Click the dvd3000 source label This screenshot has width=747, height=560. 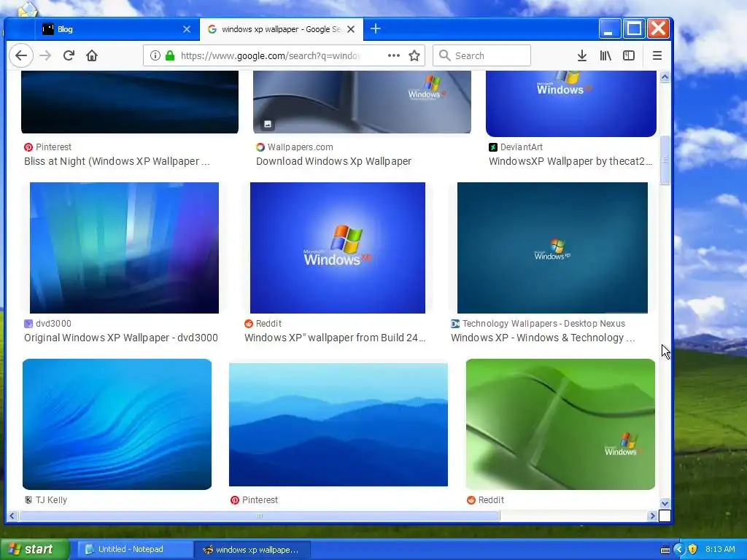click(x=53, y=324)
